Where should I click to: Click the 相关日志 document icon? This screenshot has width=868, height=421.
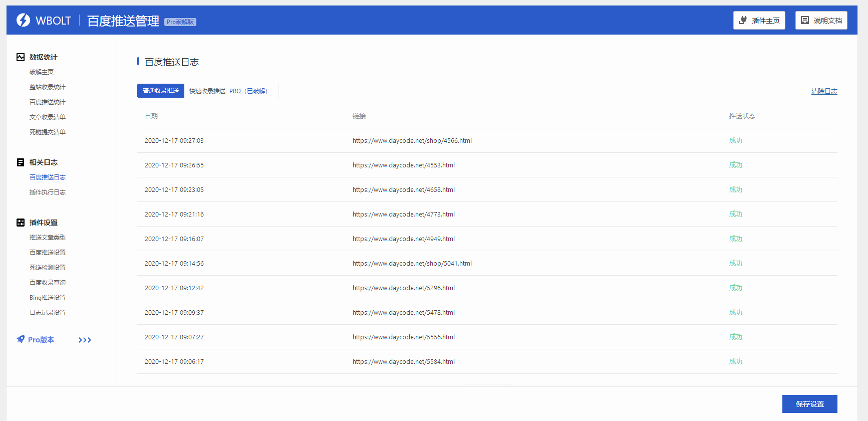(x=21, y=162)
